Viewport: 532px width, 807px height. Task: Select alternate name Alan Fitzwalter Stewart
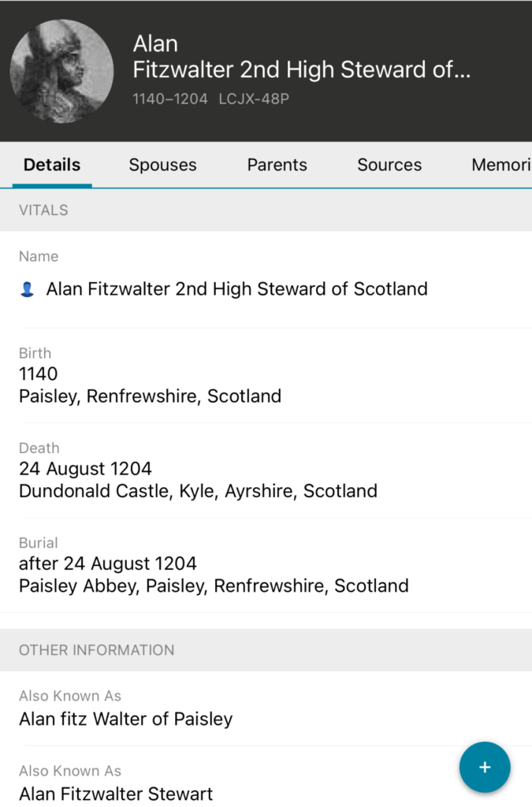[x=116, y=793]
